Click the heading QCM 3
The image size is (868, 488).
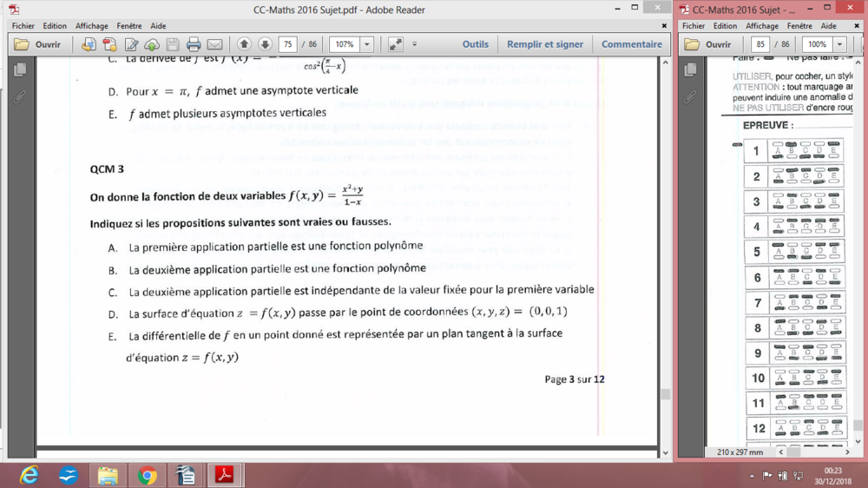tap(107, 169)
